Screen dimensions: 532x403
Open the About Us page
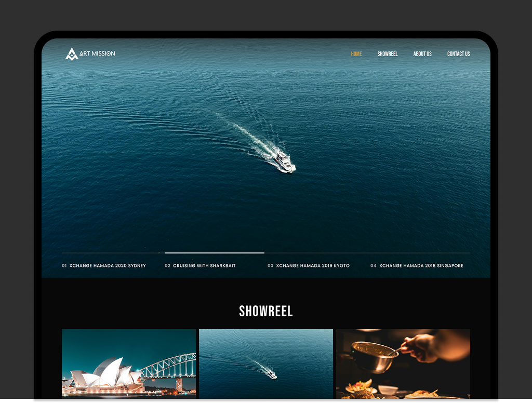click(422, 54)
